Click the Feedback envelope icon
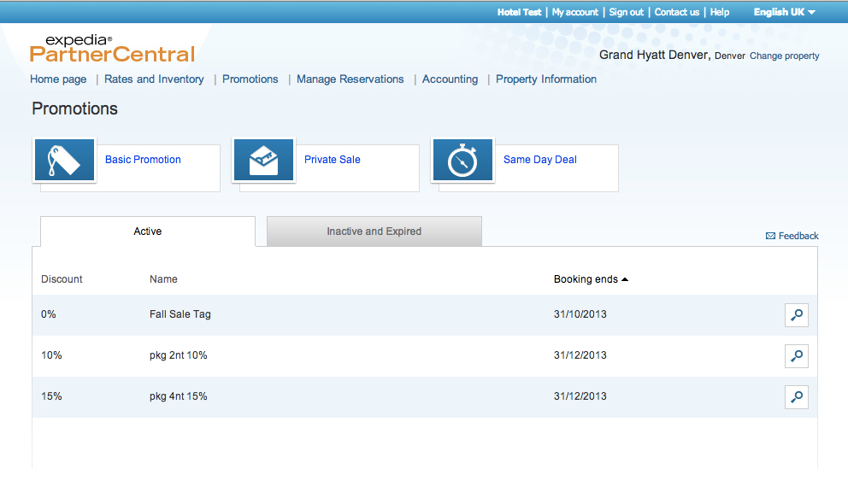 (770, 236)
